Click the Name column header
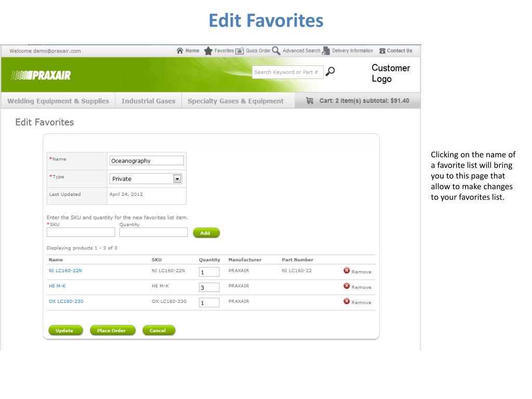This screenshot has height=399, width=532. coord(56,260)
